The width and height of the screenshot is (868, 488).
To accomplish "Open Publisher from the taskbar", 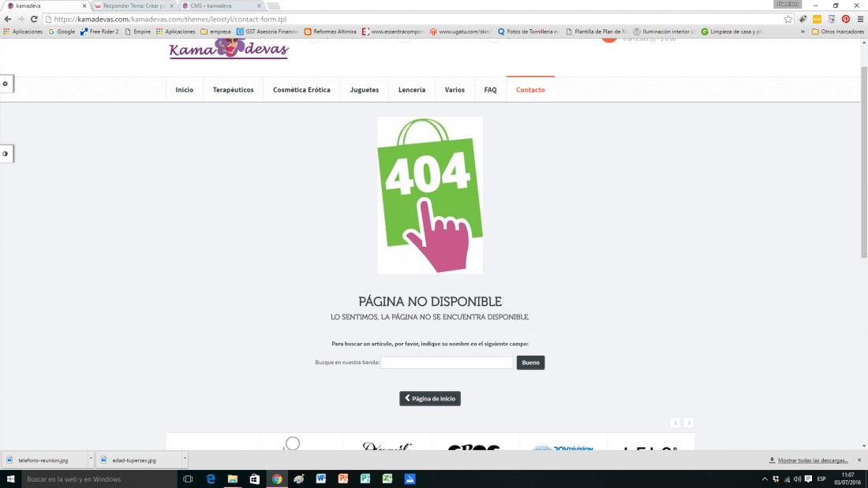I will (x=365, y=479).
